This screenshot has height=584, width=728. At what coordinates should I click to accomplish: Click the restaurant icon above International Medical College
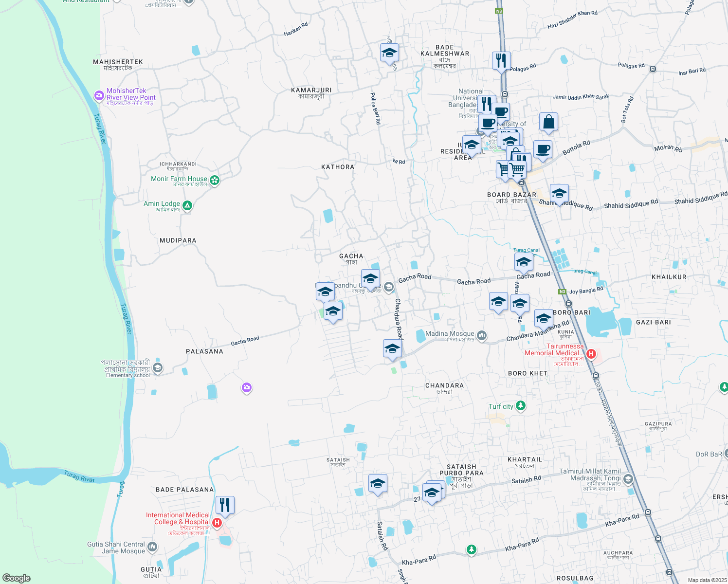[225, 505]
